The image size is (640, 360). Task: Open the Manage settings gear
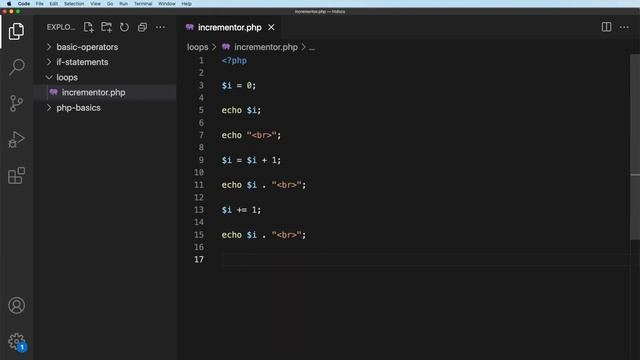tap(16, 341)
